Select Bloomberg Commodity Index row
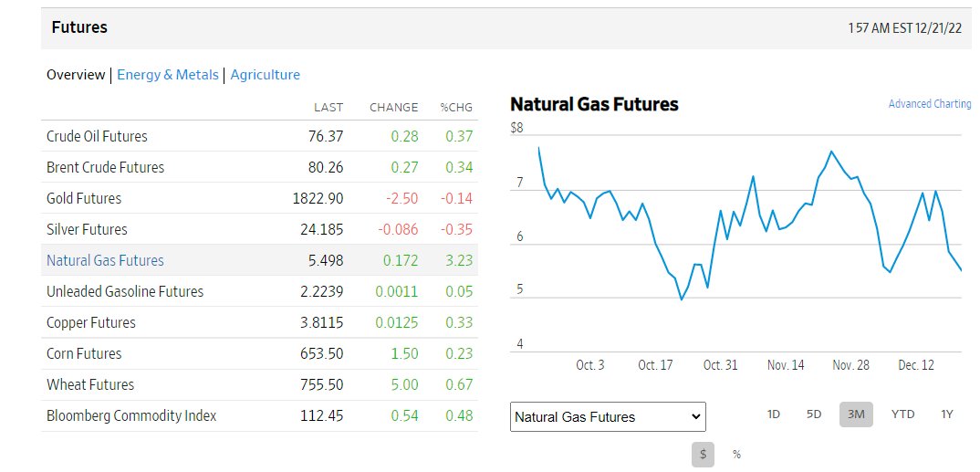Screen dimensions: 980x472 (x=259, y=415)
